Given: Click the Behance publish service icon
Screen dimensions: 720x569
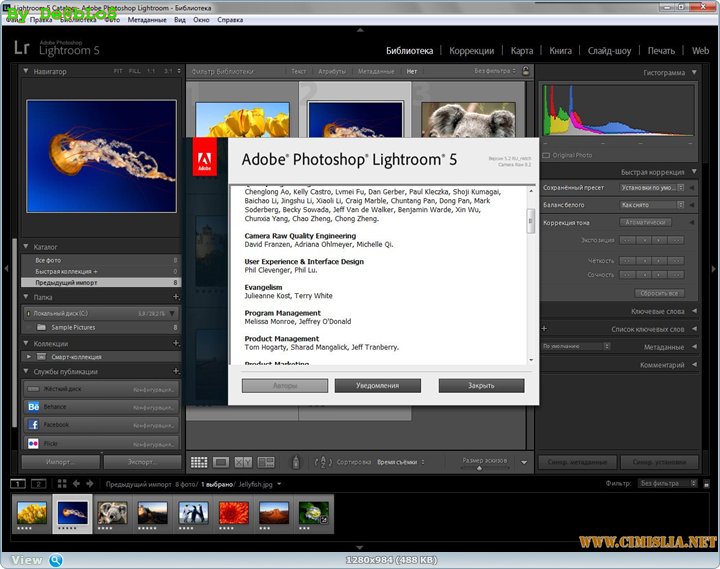Looking at the screenshot, I should coord(33,407).
